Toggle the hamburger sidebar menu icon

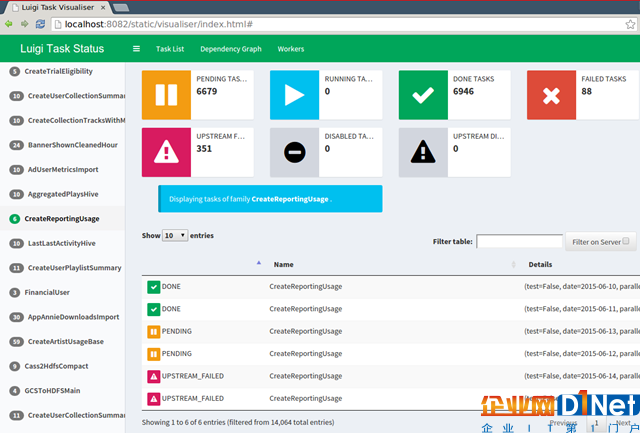click(x=136, y=49)
